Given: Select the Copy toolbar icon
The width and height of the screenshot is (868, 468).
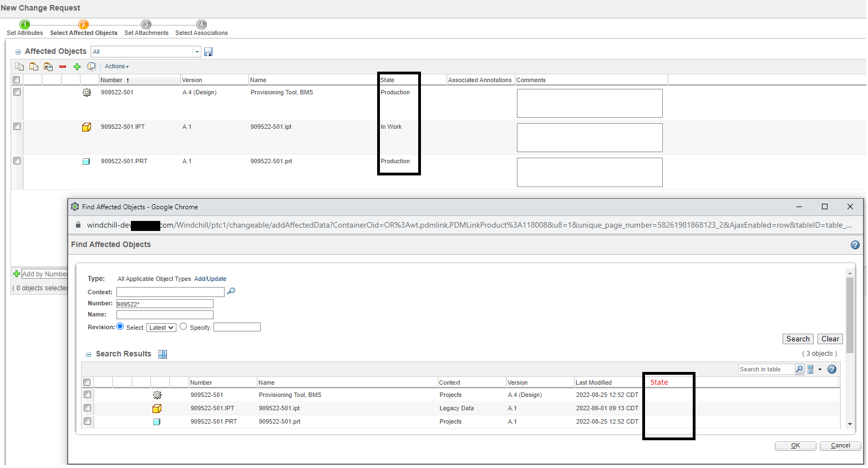Looking at the screenshot, I should tap(19, 66).
